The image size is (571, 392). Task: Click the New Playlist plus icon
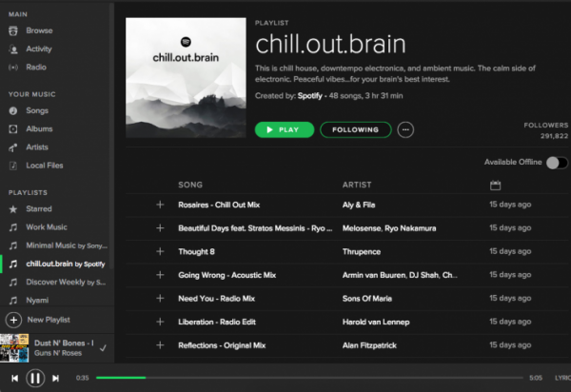pos(13,320)
